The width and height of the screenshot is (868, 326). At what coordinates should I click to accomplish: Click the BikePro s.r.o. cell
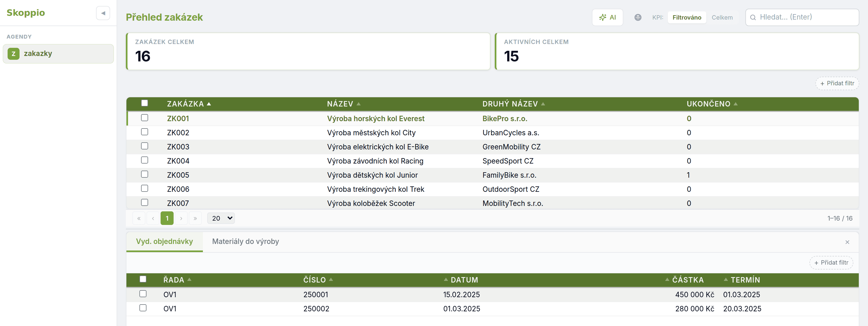[x=505, y=119]
